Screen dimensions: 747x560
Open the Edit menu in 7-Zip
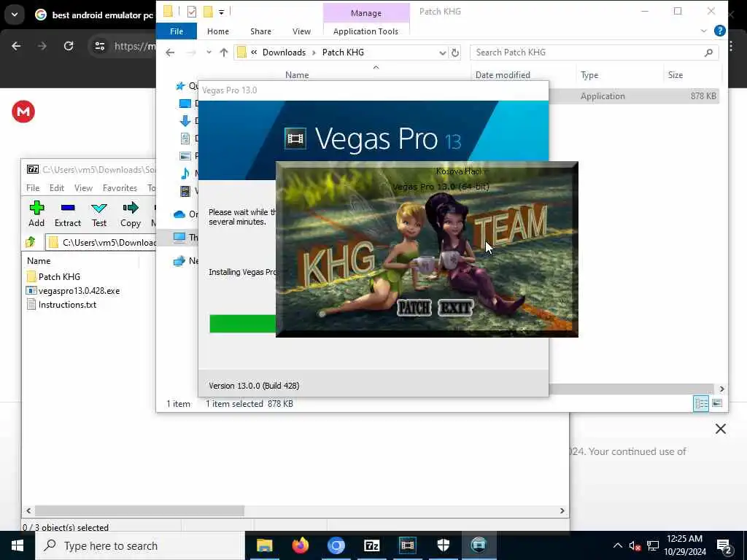[57, 188]
